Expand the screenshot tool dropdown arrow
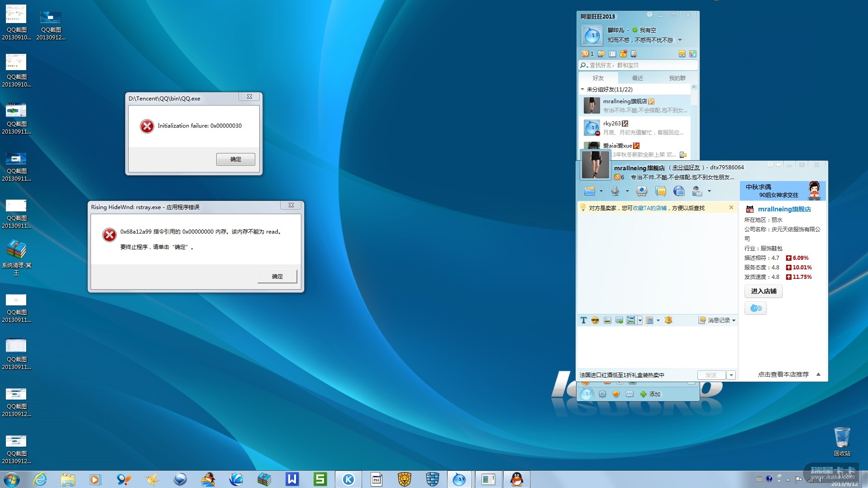 click(640, 321)
